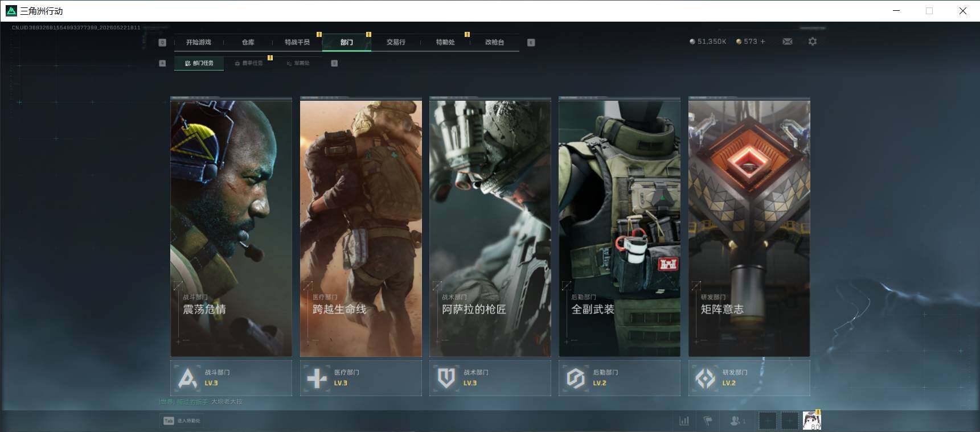Click the 51,350K currency balance
Image resolution: width=980 pixels, height=432 pixels.
(x=712, y=42)
